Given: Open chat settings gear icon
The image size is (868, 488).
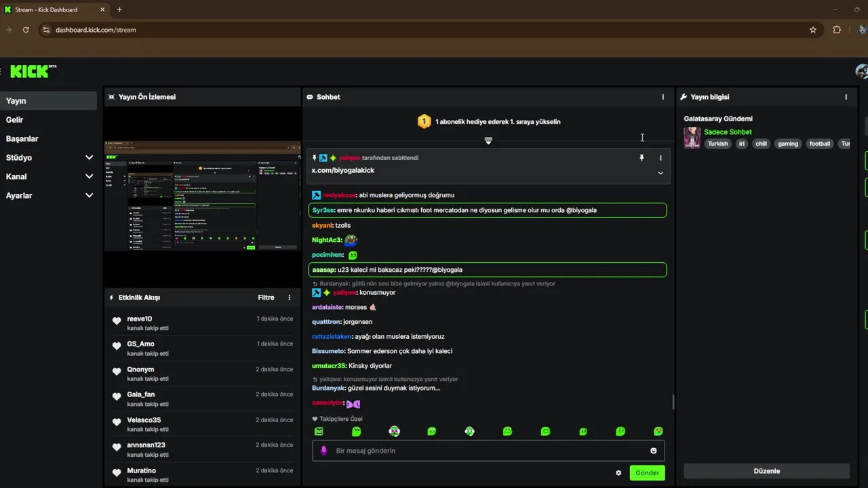Looking at the screenshot, I should (618, 473).
